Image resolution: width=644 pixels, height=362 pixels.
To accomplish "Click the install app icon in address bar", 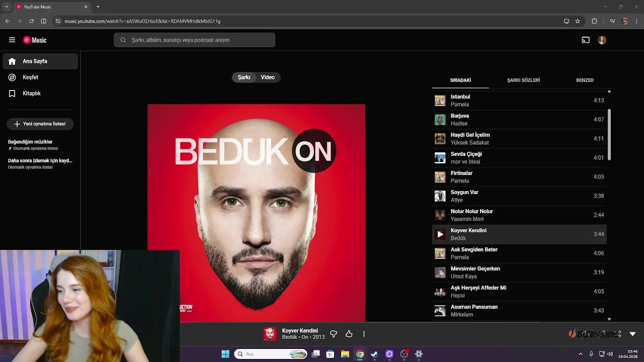I will click(x=567, y=21).
